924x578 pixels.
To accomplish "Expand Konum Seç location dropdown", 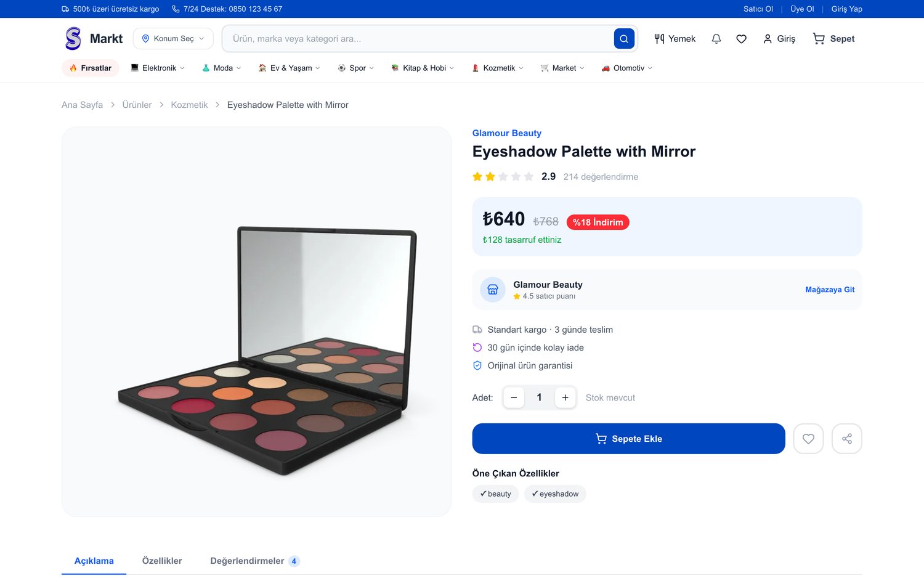I will tap(173, 39).
